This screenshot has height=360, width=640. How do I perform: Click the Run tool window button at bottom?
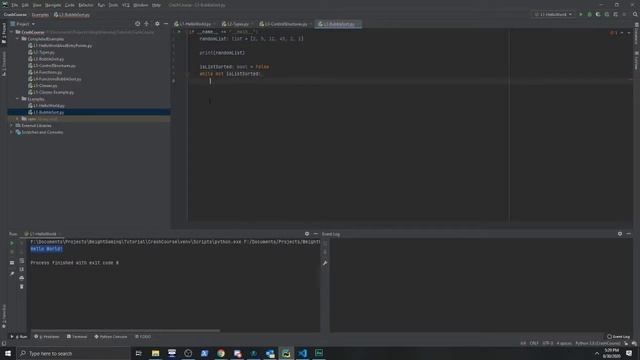(19, 337)
